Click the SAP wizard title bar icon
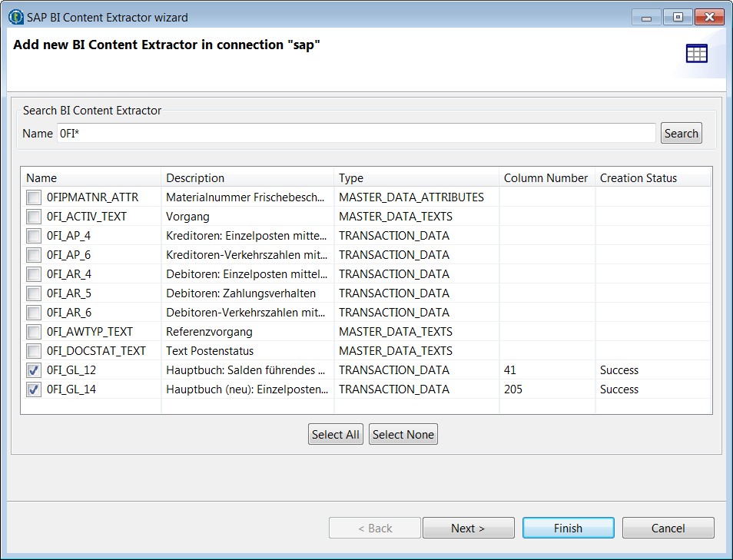This screenshot has height=560, width=733. point(15,17)
